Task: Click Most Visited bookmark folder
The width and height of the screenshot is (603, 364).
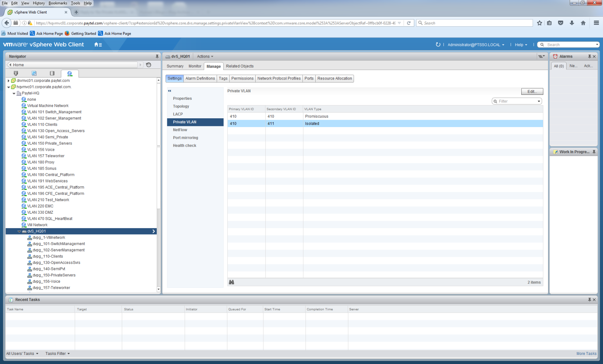Action: pos(15,33)
